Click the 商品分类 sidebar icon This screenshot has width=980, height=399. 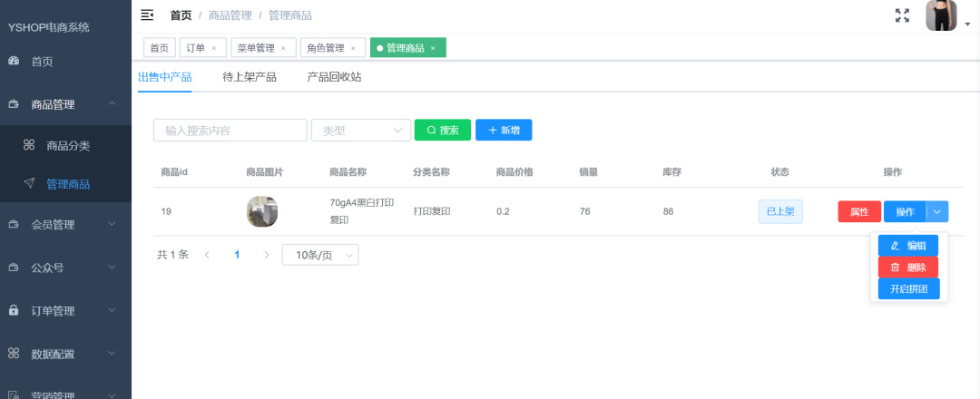[29, 145]
